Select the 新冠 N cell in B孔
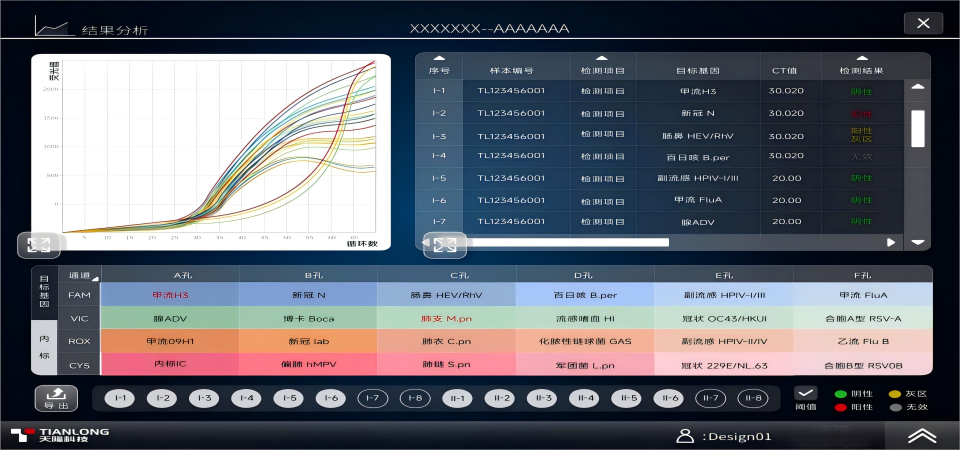This screenshot has height=450, width=960. 308,295
